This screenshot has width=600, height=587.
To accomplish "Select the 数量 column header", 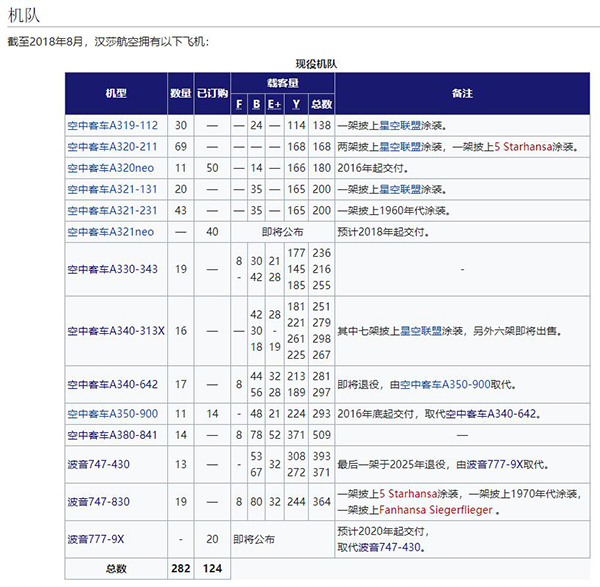I will 181,93.
